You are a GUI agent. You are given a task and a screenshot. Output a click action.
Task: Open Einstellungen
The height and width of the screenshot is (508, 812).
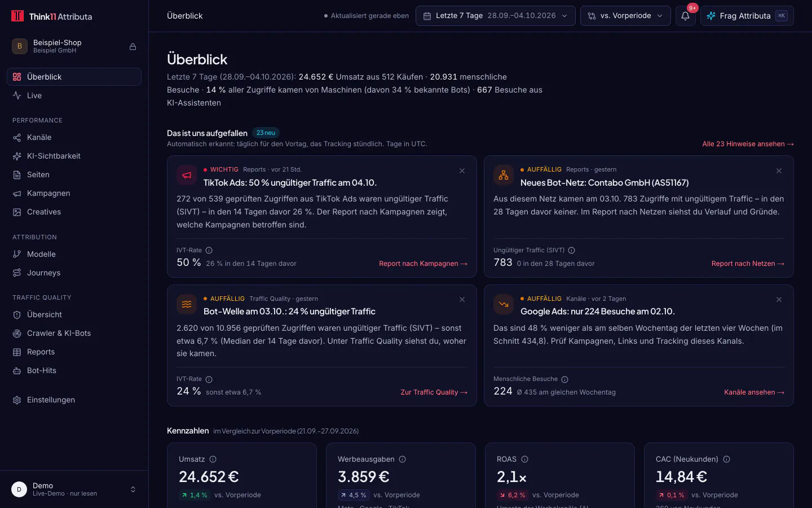click(74, 400)
